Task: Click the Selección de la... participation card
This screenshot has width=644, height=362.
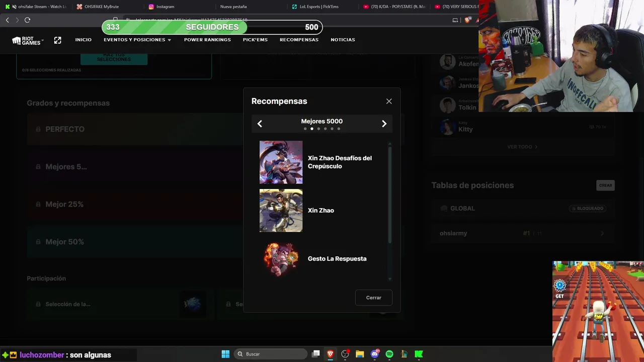Action: point(120,304)
